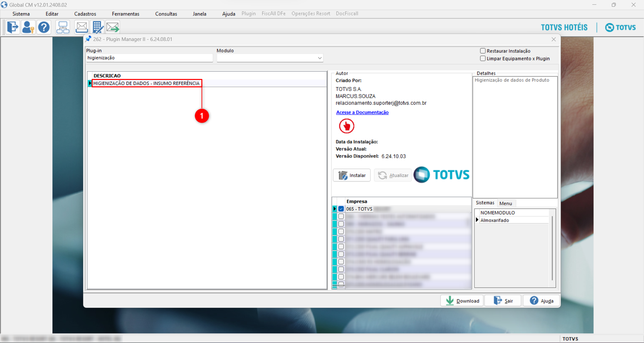Click the exit door toolbar icon
The width and height of the screenshot is (644, 343).
point(13,27)
